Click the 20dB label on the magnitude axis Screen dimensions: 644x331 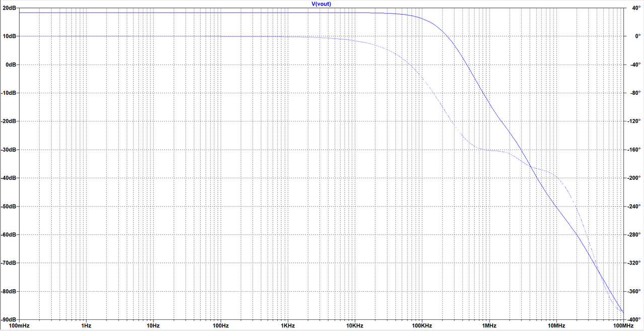click(9, 8)
